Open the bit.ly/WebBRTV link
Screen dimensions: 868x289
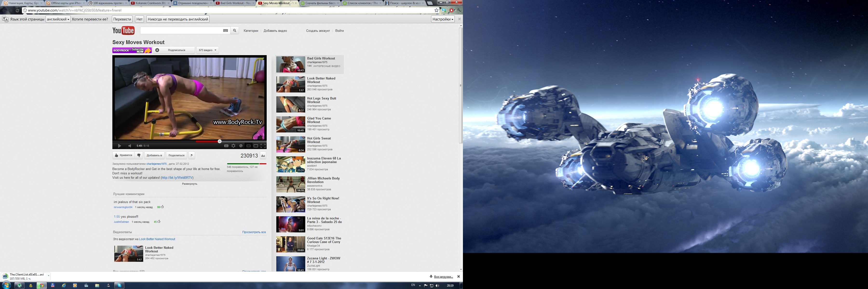(177, 178)
